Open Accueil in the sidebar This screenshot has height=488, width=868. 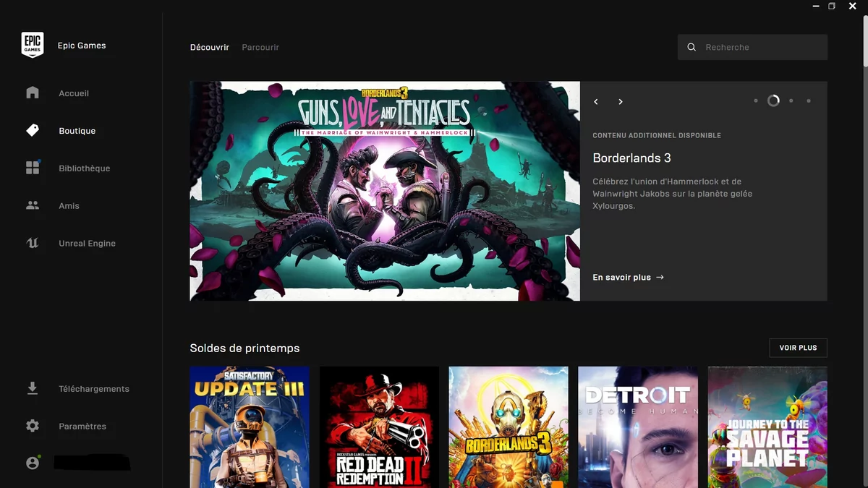click(x=74, y=93)
